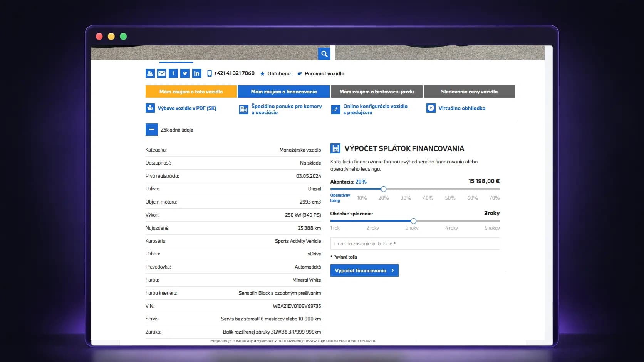The image size is (644, 362).
Task: Click the building icon for Špeciálna ponuka
Action: (x=244, y=110)
